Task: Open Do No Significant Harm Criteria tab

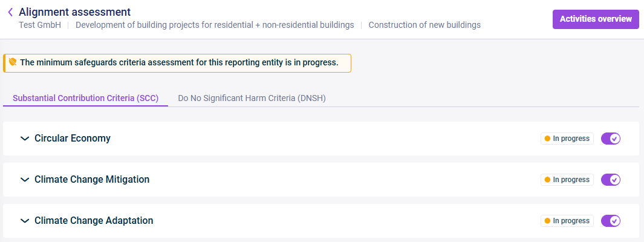Action: coord(252,98)
